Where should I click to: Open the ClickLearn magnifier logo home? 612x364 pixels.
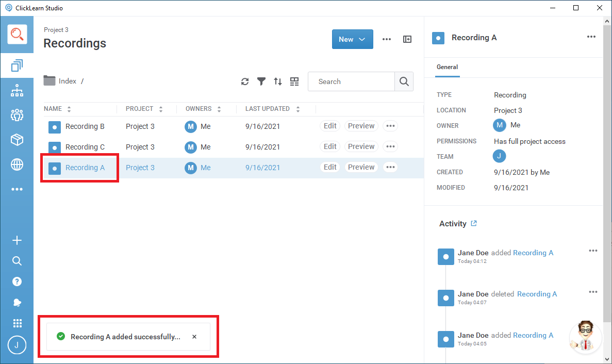coord(17,35)
